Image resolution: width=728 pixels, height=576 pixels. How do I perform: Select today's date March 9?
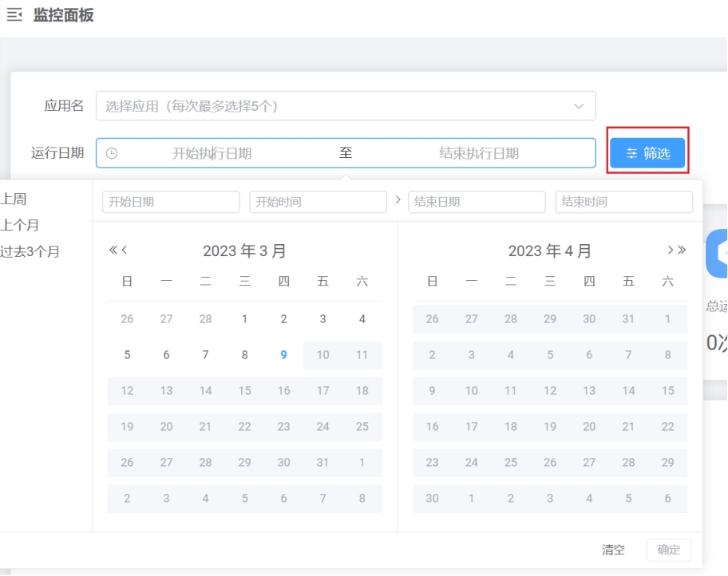point(283,355)
